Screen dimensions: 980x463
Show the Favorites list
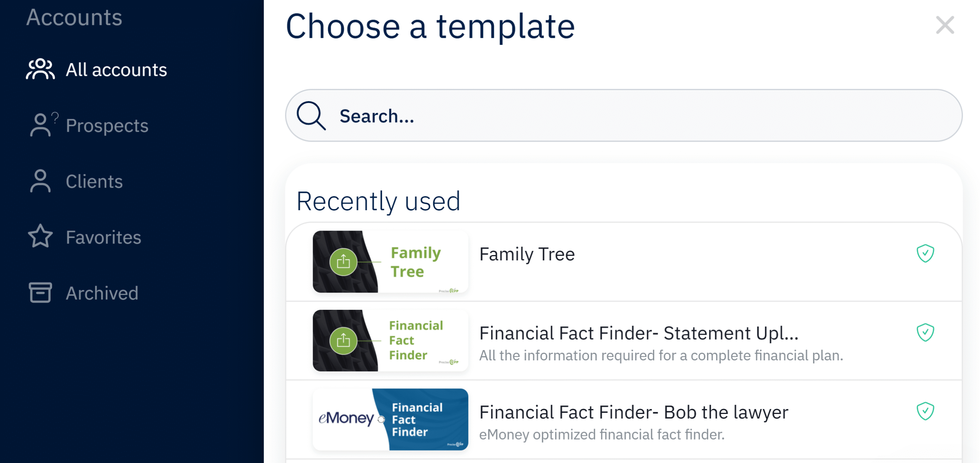103,237
